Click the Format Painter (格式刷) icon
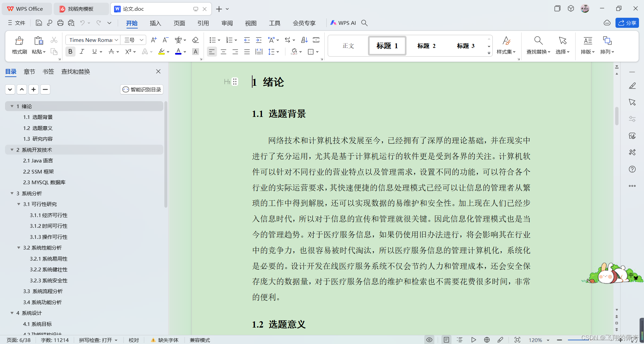Screen dimensions: 644x344 pos(19,41)
